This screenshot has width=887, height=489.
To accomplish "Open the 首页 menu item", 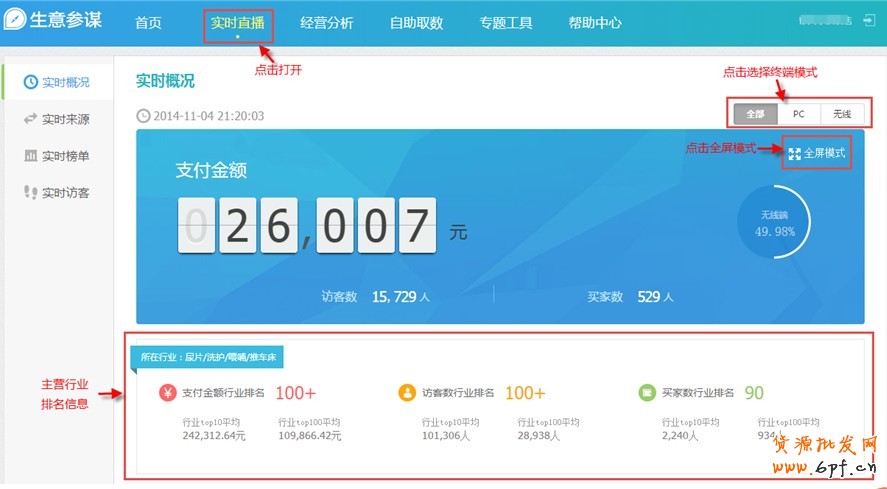I will click(x=148, y=22).
